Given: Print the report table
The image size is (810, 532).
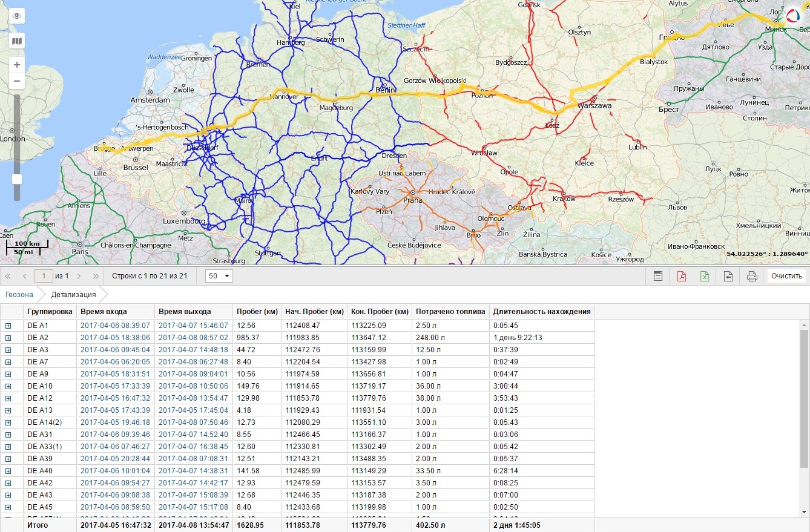Looking at the screenshot, I should 752,277.
